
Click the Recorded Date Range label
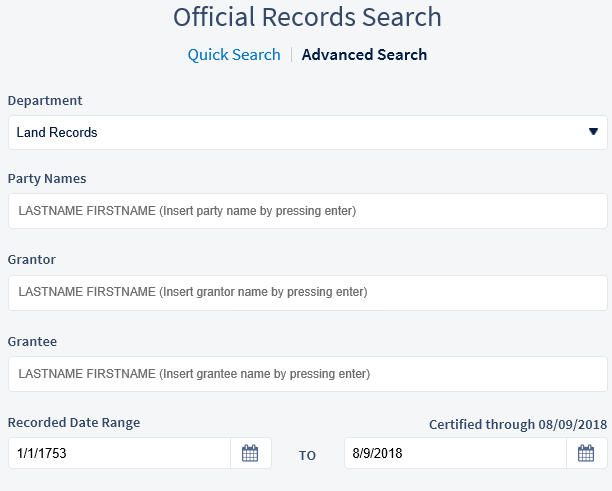(x=74, y=423)
